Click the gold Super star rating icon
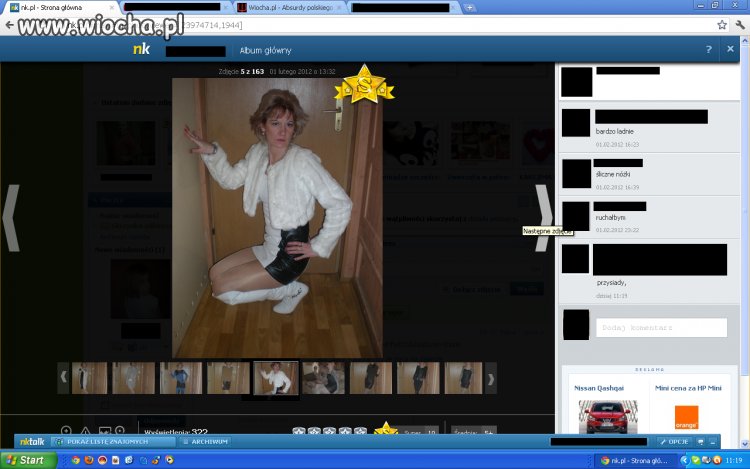 click(386, 428)
